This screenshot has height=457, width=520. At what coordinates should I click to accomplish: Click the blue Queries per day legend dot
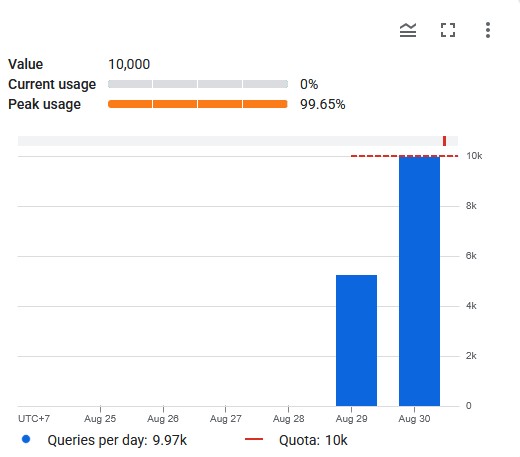coord(26,439)
